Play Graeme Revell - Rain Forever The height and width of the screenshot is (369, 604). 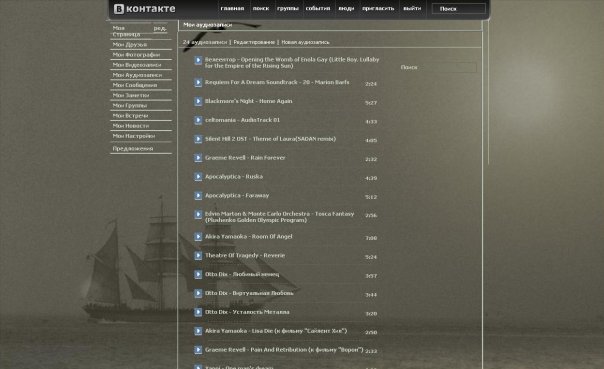[x=198, y=158]
